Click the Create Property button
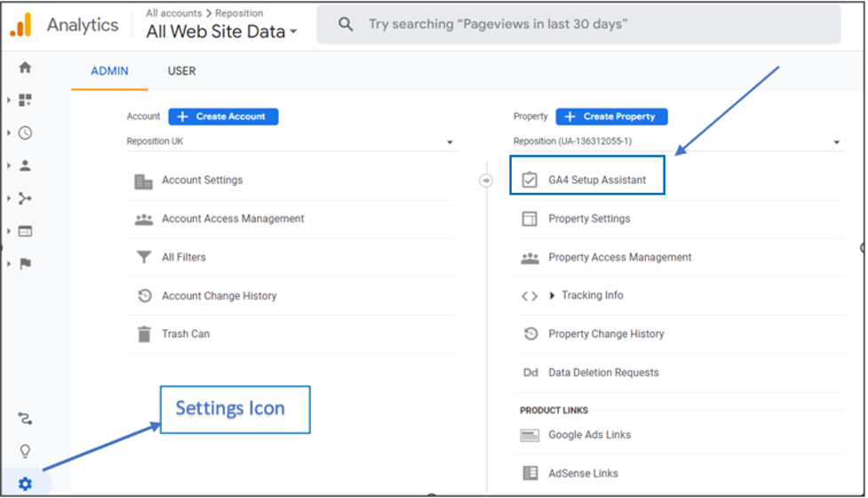The image size is (868, 498). click(x=612, y=116)
